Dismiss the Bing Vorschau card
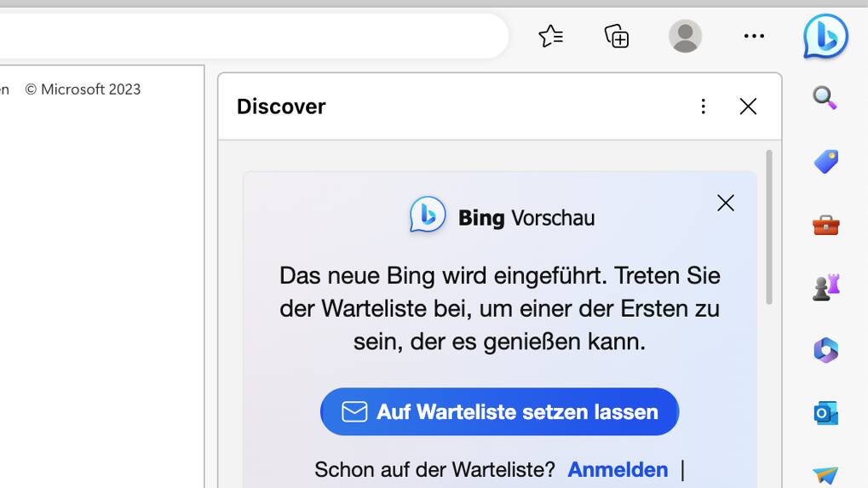The width and height of the screenshot is (868, 488). click(726, 203)
